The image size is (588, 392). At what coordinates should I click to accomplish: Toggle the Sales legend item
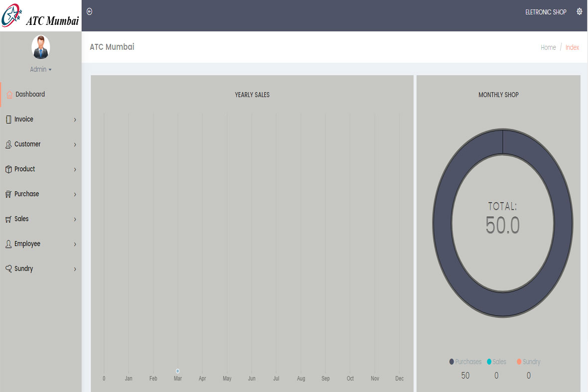point(496,362)
